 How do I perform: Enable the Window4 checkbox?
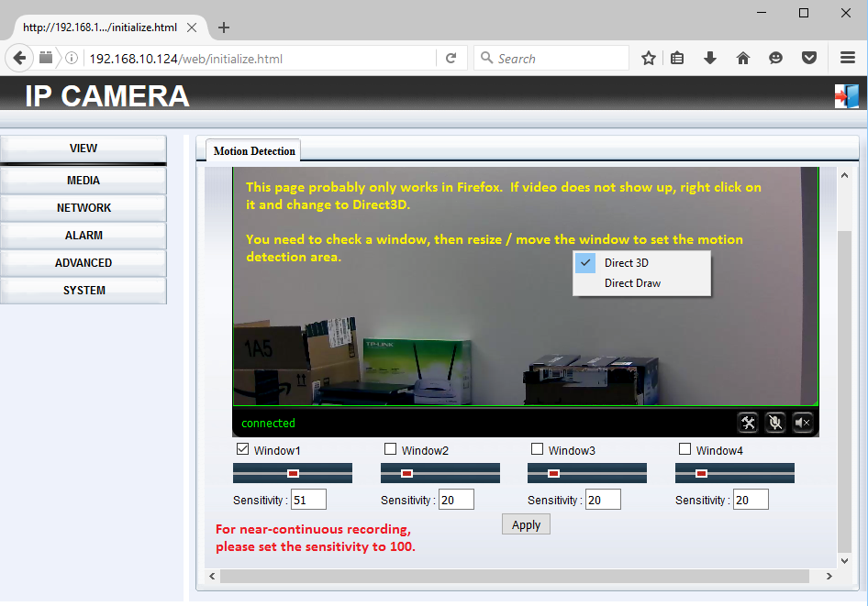pos(684,449)
